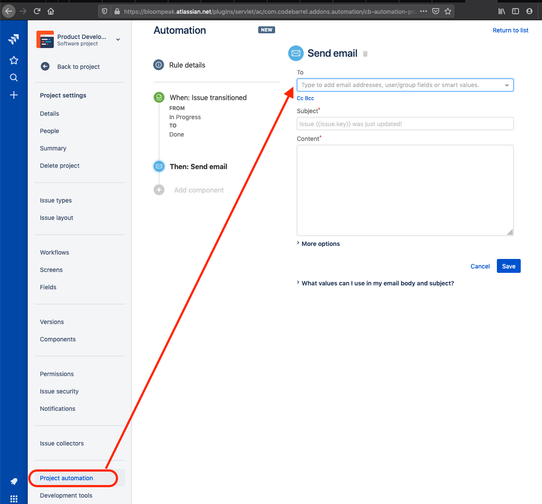Toggle the browser sidebar view icon
The width and height of the screenshot is (542, 504).
tap(515, 11)
